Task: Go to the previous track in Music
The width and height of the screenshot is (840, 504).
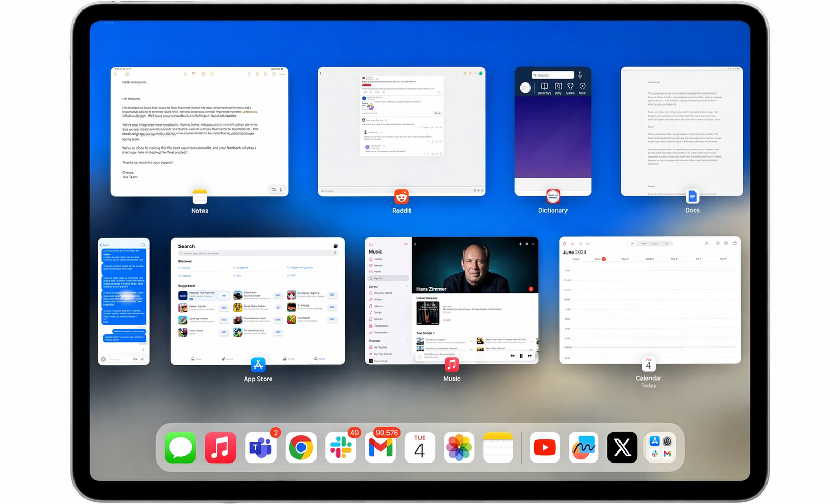Action: (512, 356)
